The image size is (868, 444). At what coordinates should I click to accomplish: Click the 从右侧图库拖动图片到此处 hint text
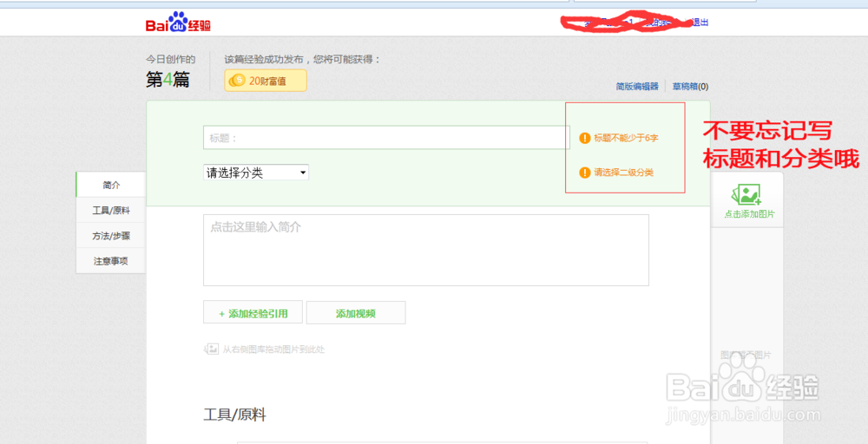[273, 349]
